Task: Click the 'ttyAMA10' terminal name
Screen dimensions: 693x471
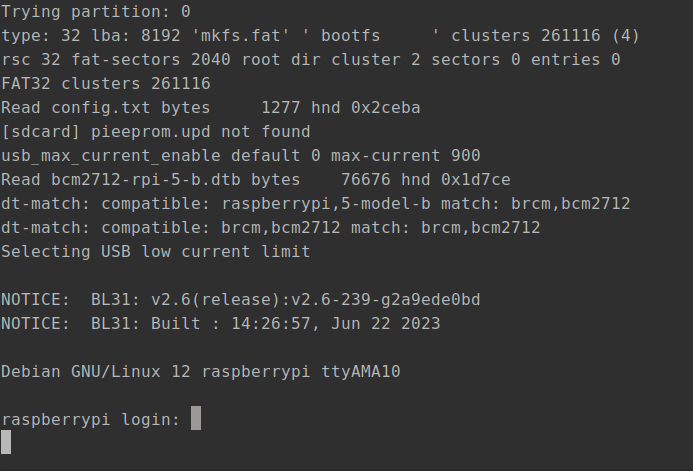Action: pyautogui.click(x=361, y=371)
